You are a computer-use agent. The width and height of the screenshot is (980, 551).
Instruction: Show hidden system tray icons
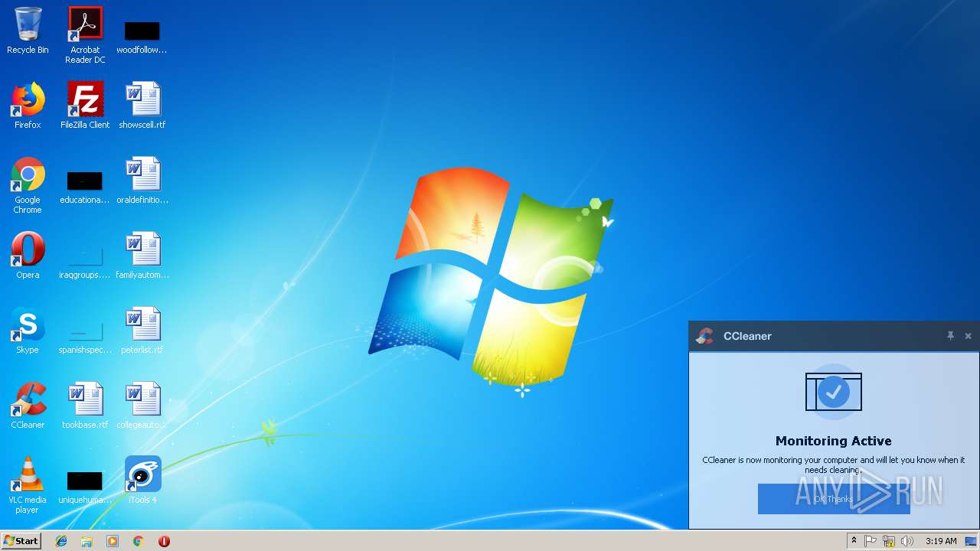(854, 540)
